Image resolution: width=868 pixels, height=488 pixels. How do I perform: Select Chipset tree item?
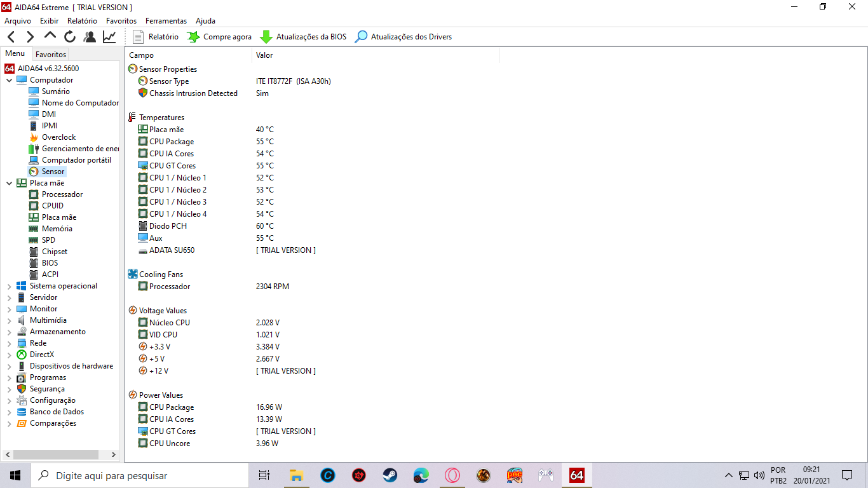pos(48,252)
